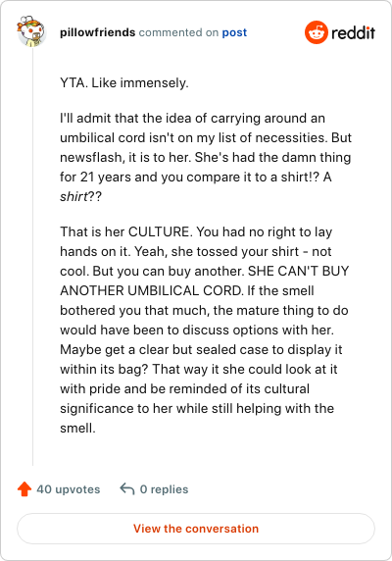Click the line "Maybe get a clear but sealed case"
Image resolution: width=392 pixels, height=561 pixels.
(201, 349)
